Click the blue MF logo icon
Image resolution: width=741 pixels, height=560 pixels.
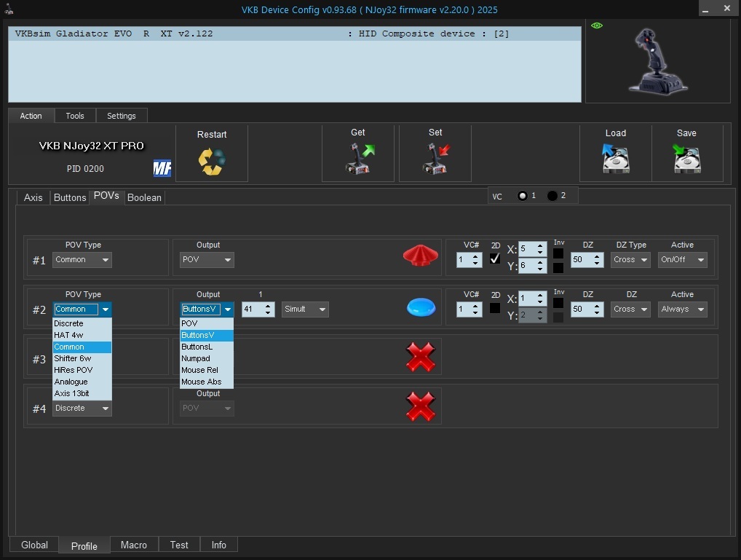162,168
